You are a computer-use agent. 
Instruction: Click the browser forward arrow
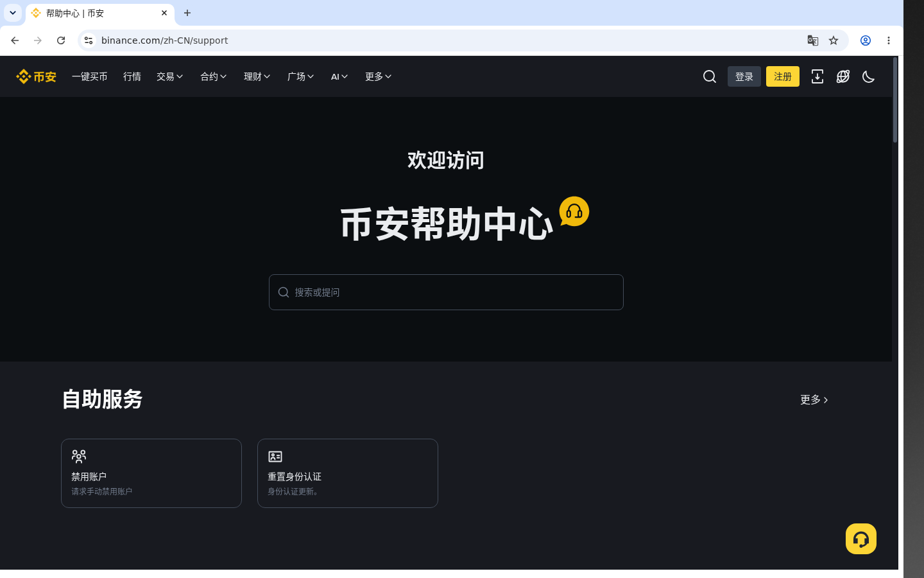[x=38, y=40]
